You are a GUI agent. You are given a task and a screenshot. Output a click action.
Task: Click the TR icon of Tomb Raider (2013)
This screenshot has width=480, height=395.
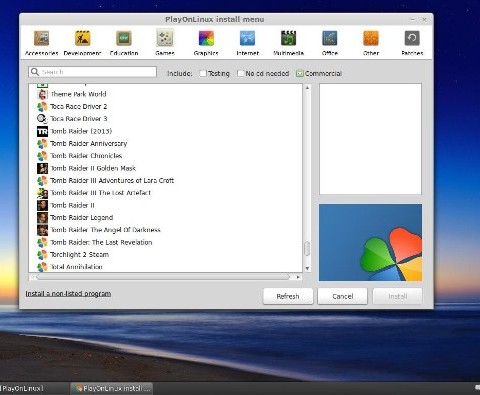click(x=42, y=131)
